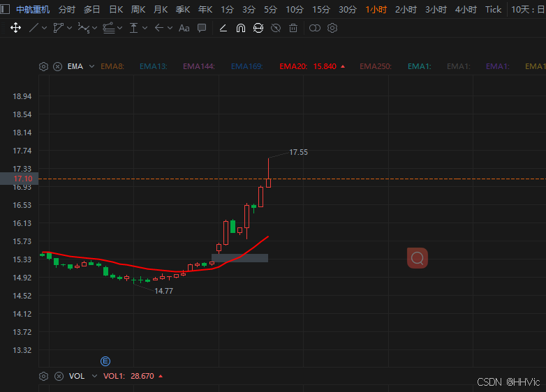Expand arrow tool options dropdown

[170, 28]
